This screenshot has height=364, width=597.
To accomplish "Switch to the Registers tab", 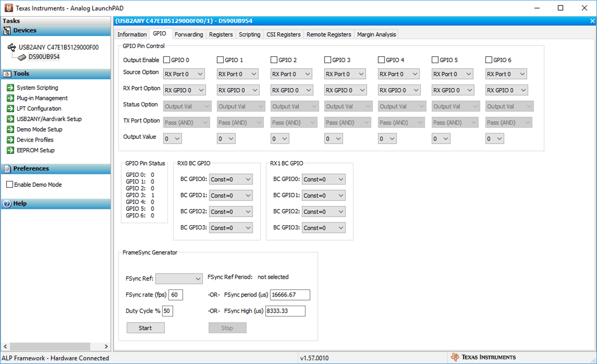I will pyautogui.click(x=221, y=34).
